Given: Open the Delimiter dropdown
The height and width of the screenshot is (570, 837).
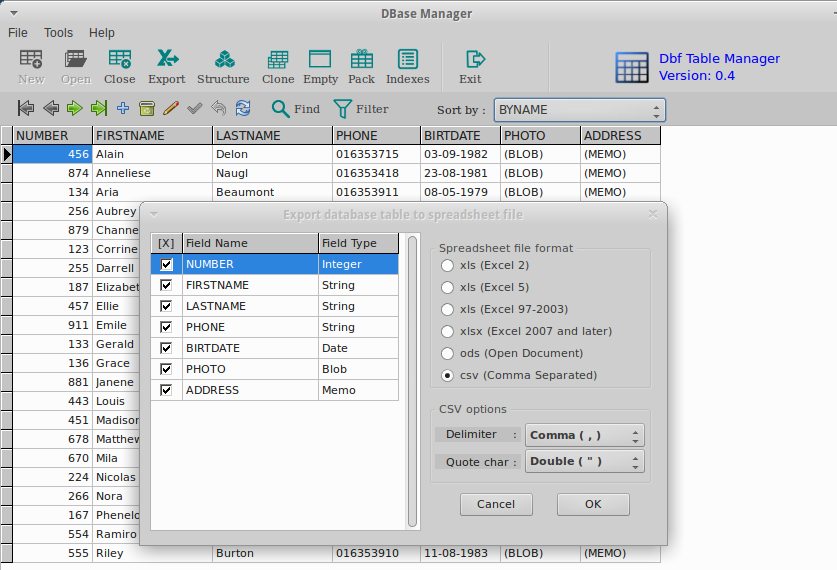Looking at the screenshot, I should [x=585, y=435].
